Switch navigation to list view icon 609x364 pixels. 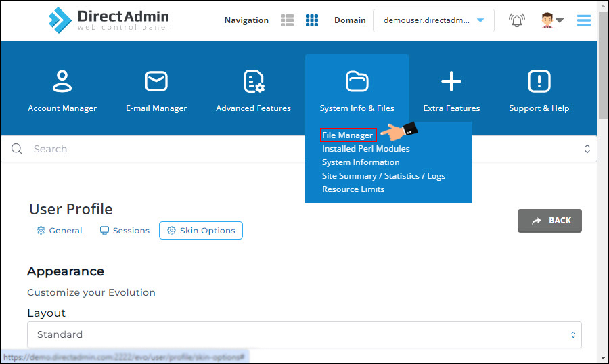coord(288,20)
